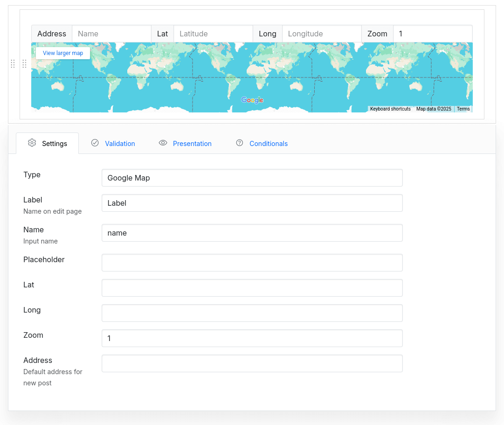504x425 pixels.
Task: Click the Google logo on map
Action: tap(252, 100)
